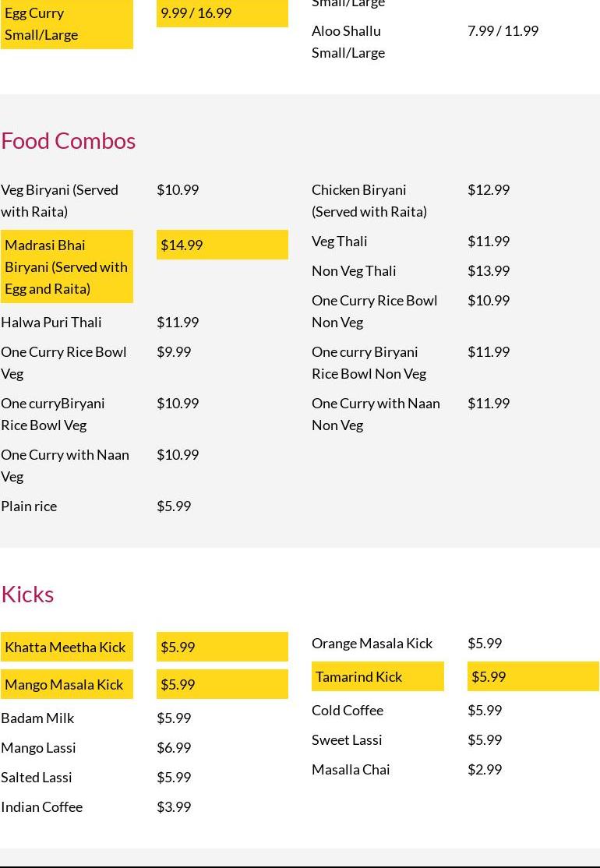Viewport: 600px width, 868px height.
Task: Select the Mango Lassi item
Action: coord(39,747)
